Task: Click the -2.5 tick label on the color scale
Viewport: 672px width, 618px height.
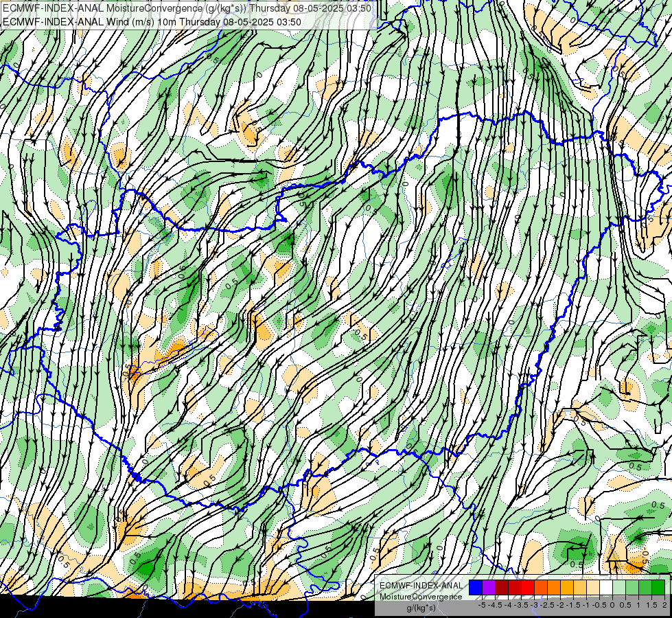Action: tap(547, 605)
